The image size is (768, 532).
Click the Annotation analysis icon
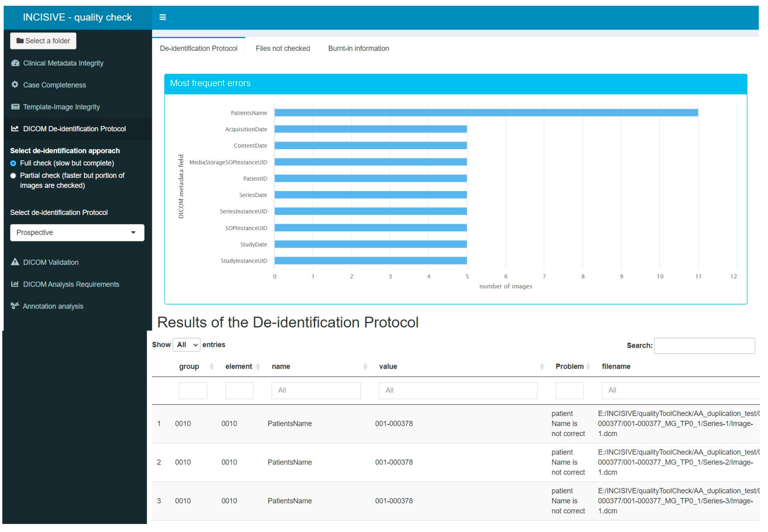pos(15,306)
